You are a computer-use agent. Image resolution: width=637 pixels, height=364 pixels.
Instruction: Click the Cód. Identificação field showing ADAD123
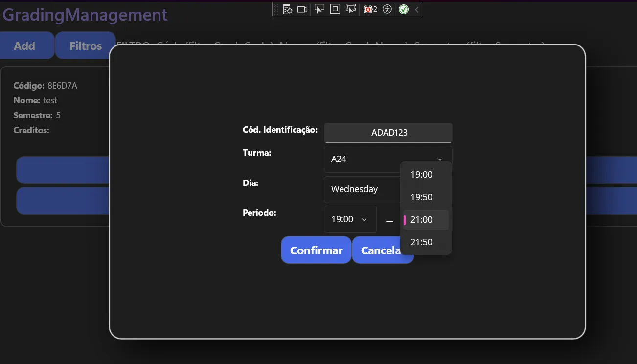(388, 133)
